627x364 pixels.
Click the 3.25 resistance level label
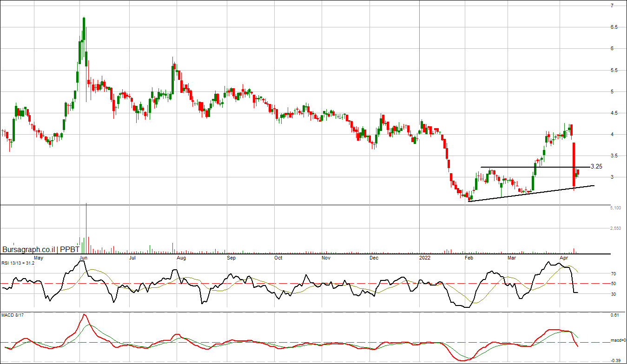[596, 166]
